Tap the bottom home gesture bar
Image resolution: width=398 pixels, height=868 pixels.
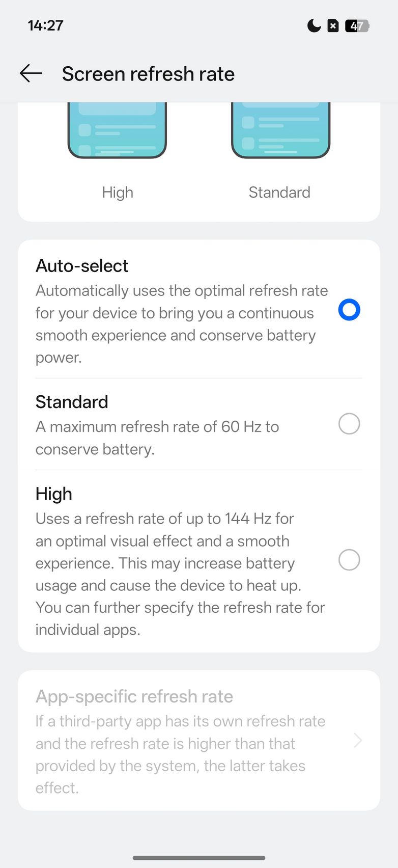pos(199,858)
